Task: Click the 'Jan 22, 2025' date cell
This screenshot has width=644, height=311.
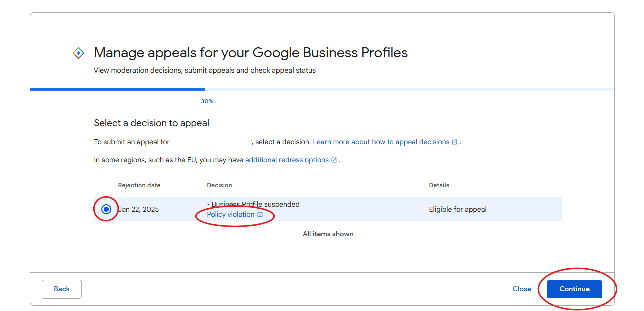Action: pyautogui.click(x=139, y=209)
